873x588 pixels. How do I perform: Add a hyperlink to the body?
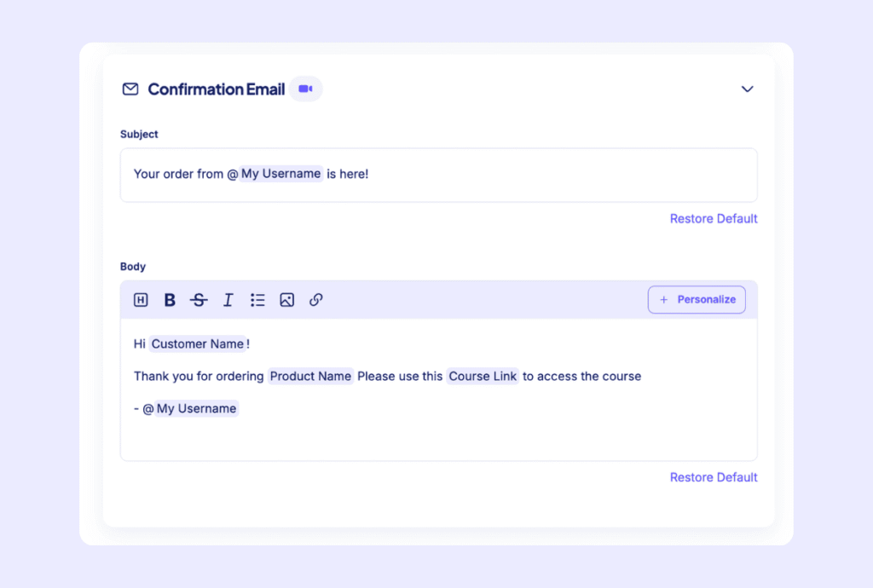pyautogui.click(x=315, y=300)
